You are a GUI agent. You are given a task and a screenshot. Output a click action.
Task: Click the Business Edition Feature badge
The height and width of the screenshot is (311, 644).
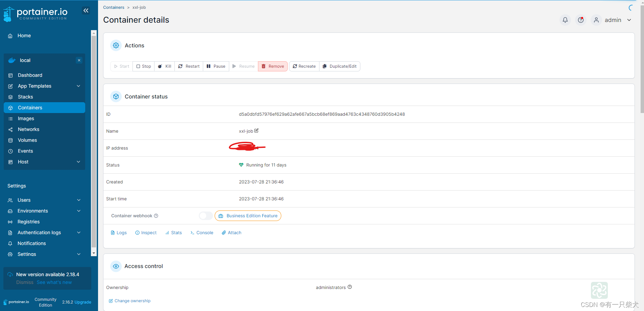pos(248,216)
